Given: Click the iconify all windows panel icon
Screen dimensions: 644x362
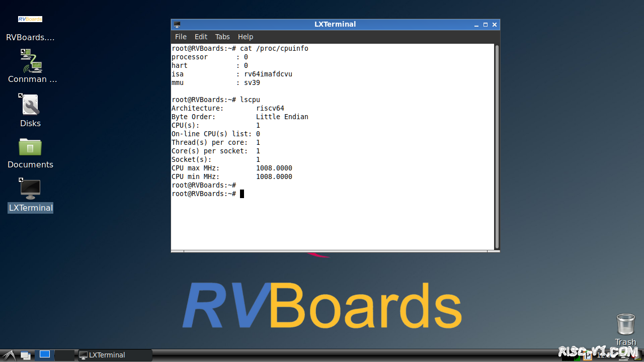Looking at the screenshot, I should 26,355.
